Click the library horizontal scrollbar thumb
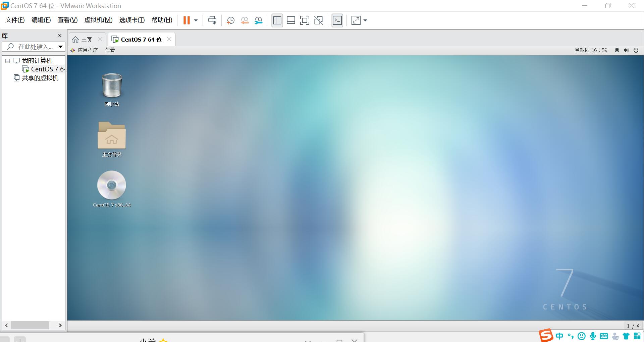The image size is (644, 342). pos(30,325)
